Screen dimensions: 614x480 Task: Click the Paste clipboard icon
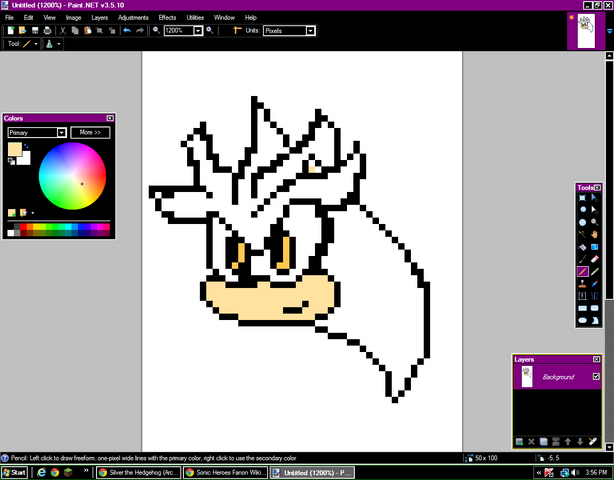coord(87,31)
